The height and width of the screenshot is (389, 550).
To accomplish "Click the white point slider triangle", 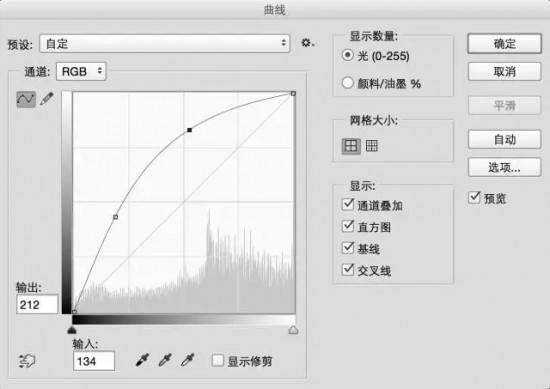I will click(293, 330).
